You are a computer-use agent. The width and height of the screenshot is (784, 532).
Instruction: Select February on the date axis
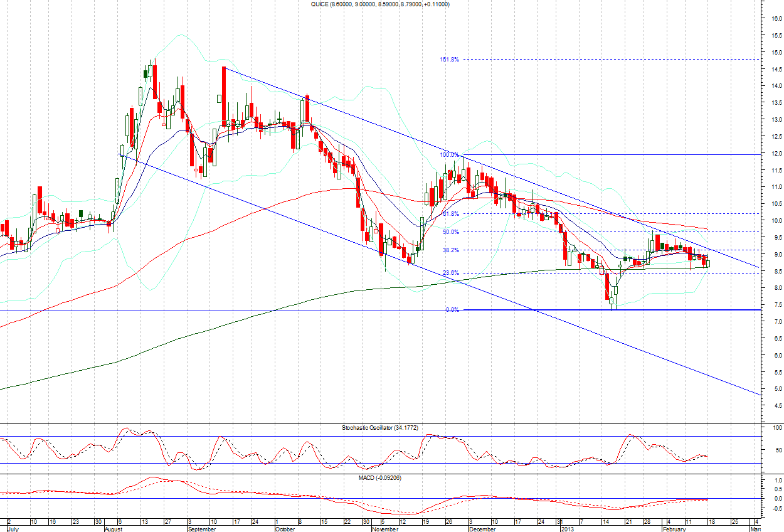pyautogui.click(x=675, y=529)
